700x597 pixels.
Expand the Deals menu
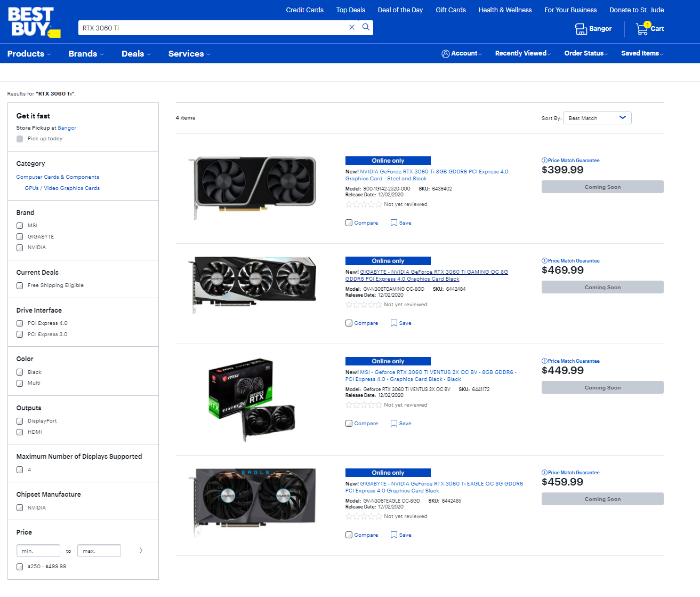(x=136, y=54)
